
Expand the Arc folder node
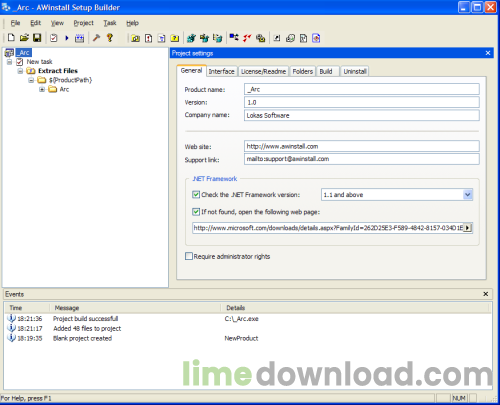(42, 89)
